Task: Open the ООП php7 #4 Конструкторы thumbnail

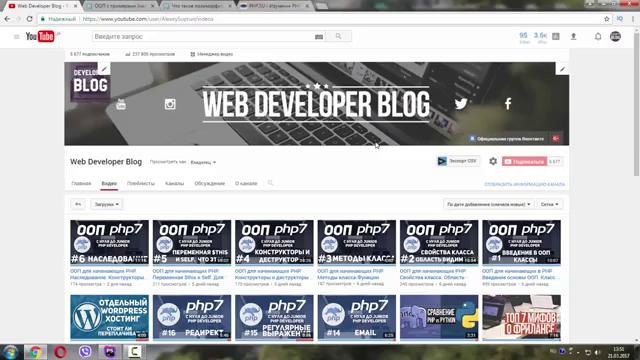Action: [x=274, y=242]
